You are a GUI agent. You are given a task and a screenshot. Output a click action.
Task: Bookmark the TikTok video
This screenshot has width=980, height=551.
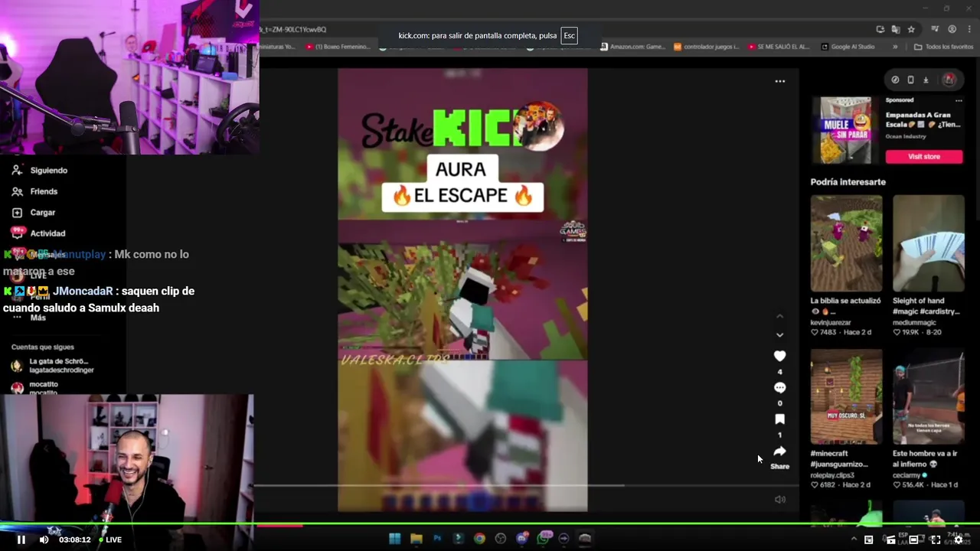click(779, 419)
